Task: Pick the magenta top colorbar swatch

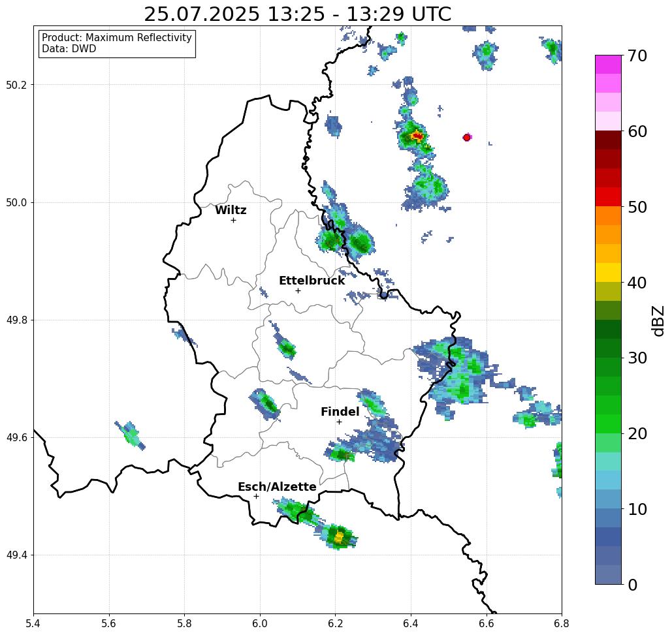Action: click(x=608, y=65)
